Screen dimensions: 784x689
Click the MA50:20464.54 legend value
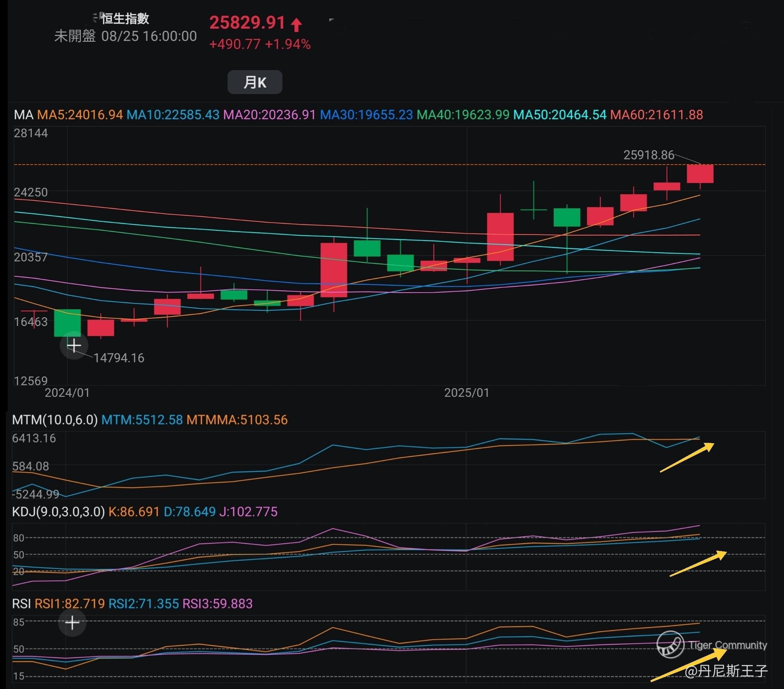(560, 115)
